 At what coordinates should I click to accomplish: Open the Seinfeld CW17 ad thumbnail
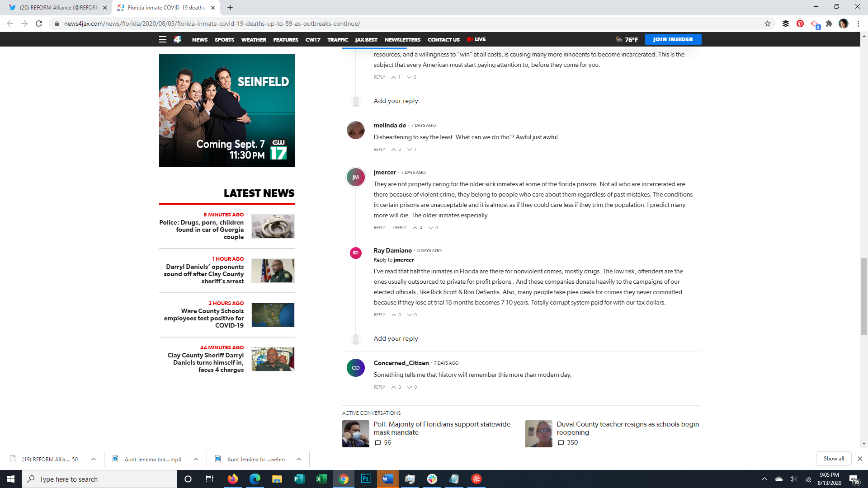[226, 110]
